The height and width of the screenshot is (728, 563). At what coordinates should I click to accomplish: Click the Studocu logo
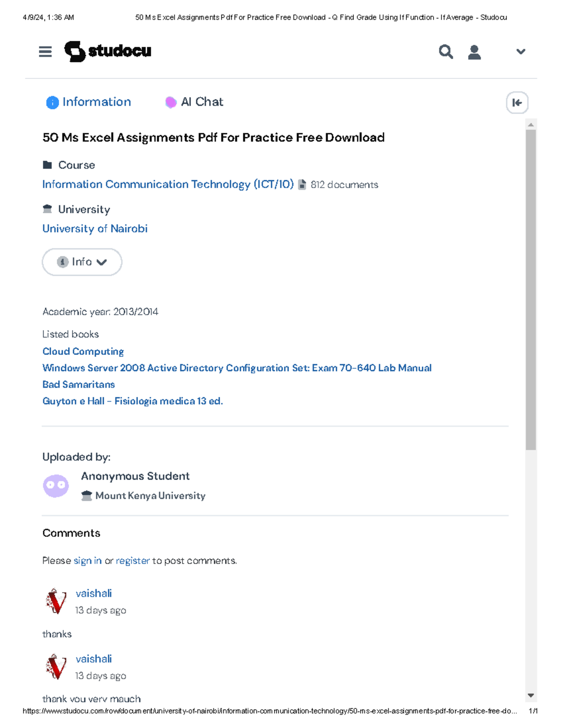pyautogui.click(x=108, y=51)
